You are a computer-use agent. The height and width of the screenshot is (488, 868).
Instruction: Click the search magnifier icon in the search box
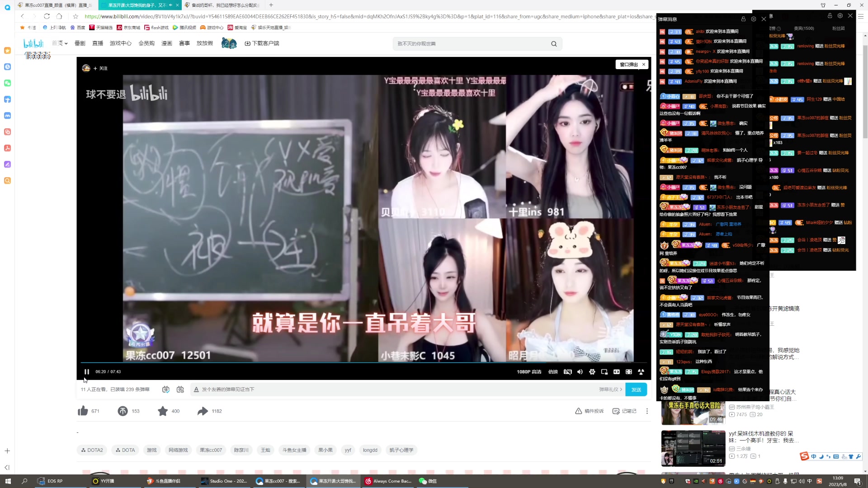click(x=554, y=44)
